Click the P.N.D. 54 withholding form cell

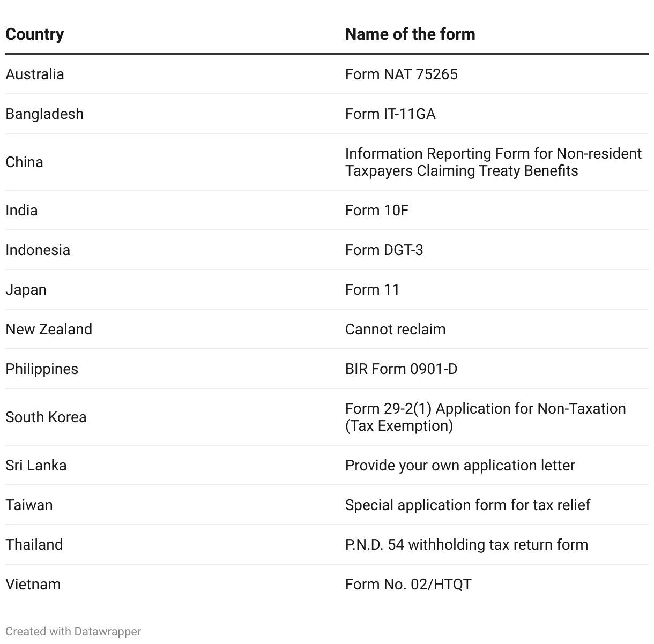coord(466,544)
